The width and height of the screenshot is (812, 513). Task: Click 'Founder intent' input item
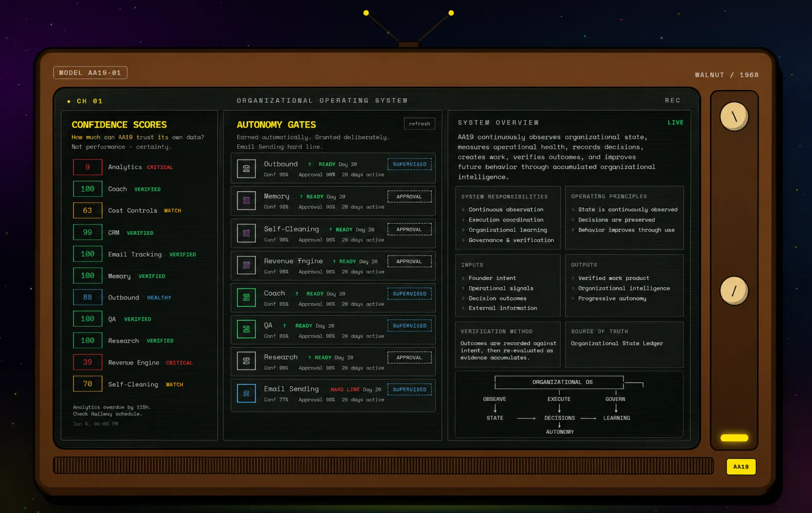pyautogui.click(x=492, y=278)
